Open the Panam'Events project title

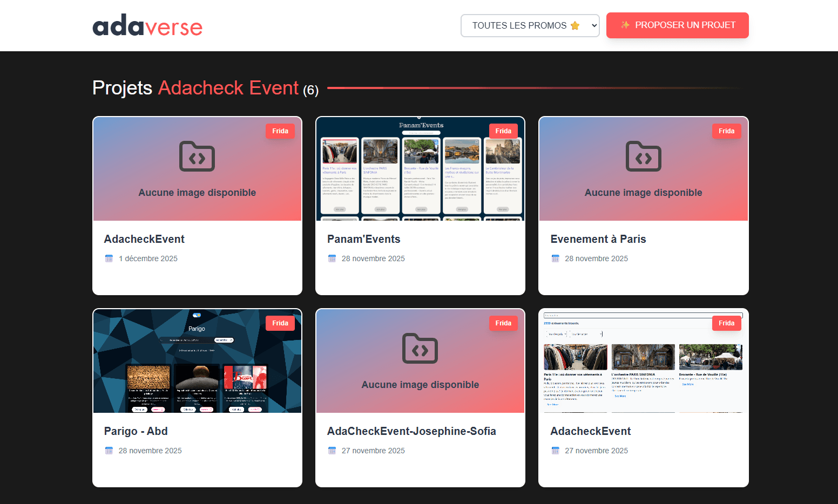[363, 239]
